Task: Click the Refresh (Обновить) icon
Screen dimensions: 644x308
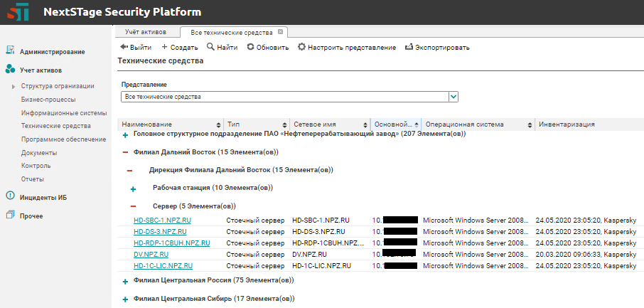Action: pyautogui.click(x=250, y=47)
